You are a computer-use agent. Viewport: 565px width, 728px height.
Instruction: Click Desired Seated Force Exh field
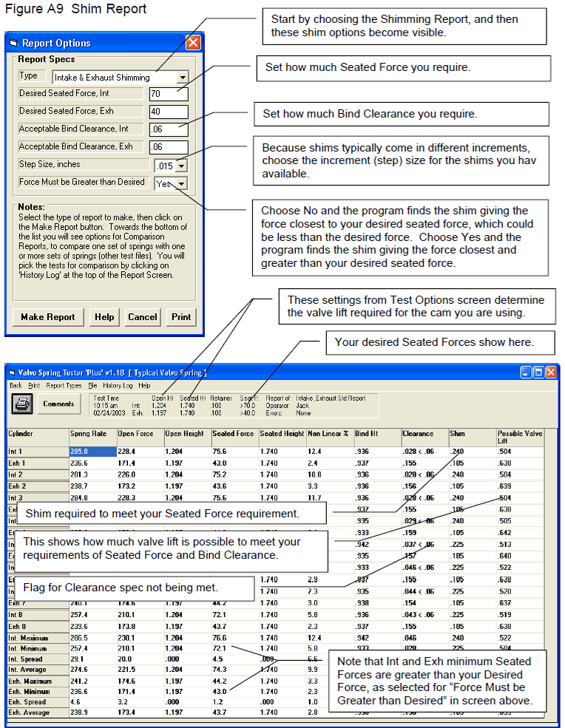[169, 112]
